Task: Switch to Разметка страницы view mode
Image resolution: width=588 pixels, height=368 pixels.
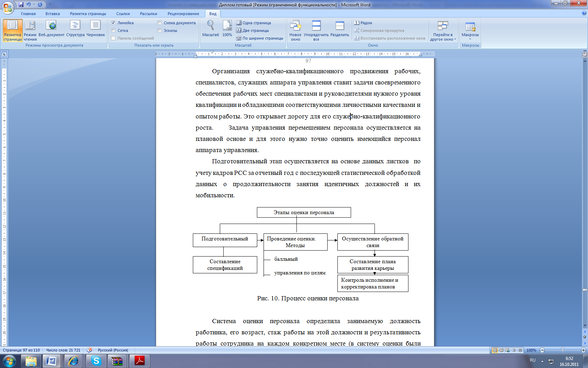Action: (x=13, y=30)
